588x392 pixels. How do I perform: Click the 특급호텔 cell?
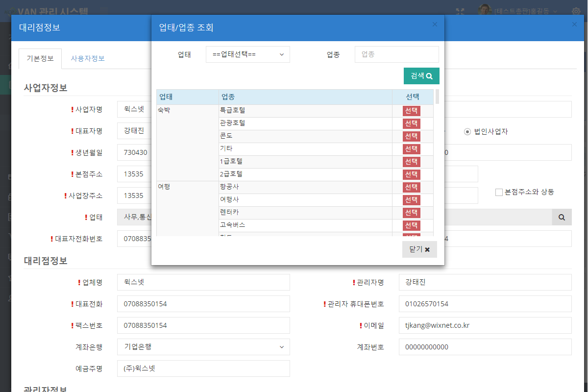tap(305, 111)
